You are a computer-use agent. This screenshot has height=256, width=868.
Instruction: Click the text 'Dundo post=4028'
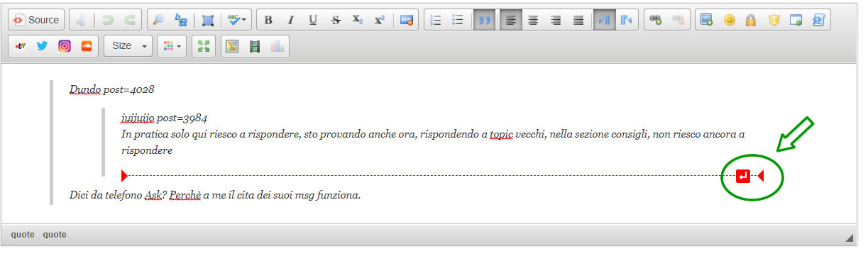[x=112, y=90]
